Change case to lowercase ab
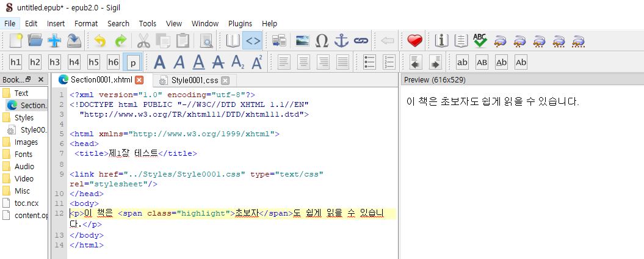This screenshot has height=259, width=644. point(462,62)
